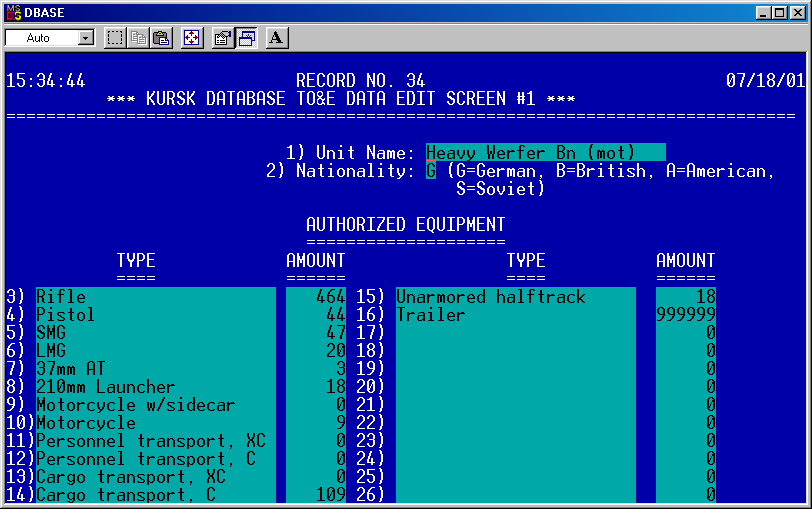Expand the Auto font size dropdown

pyautogui.click(x=85, y=38)
